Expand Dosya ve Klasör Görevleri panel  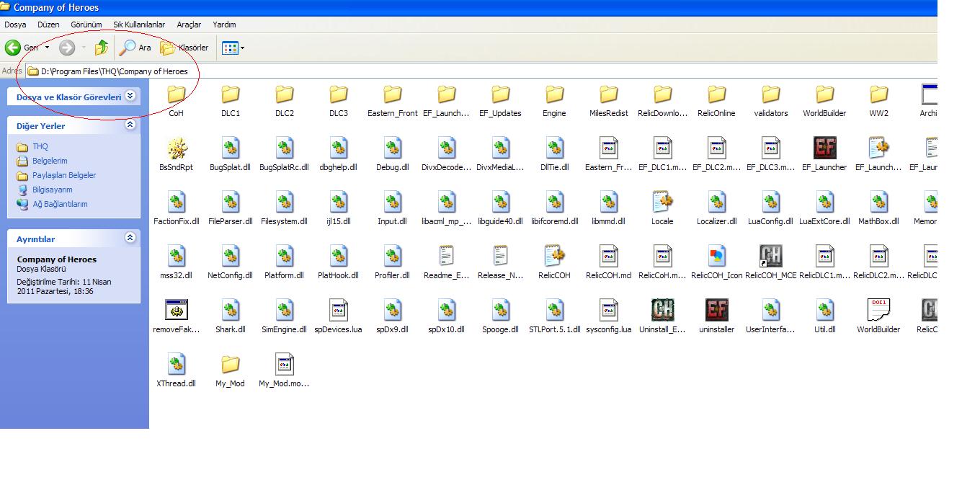pyautogui.click(x=130, y=96)
